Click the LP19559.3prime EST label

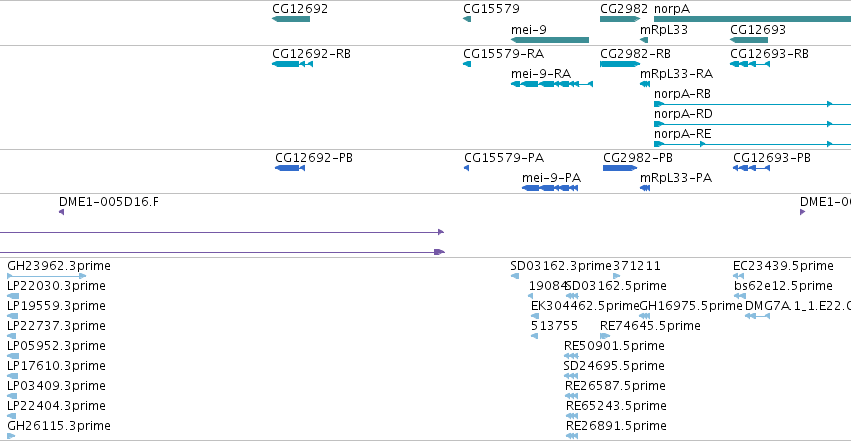click(x=56, y=306)
